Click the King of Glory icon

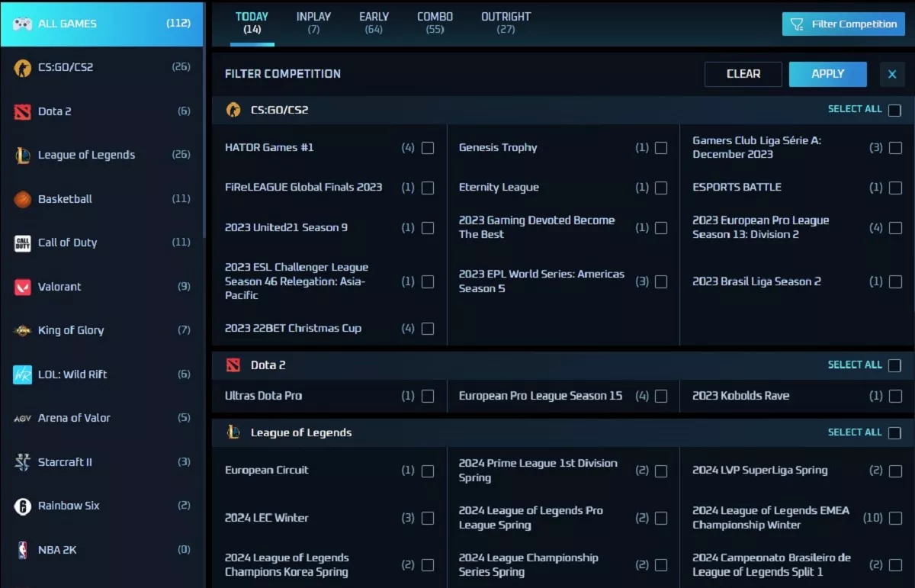point(23,330)
